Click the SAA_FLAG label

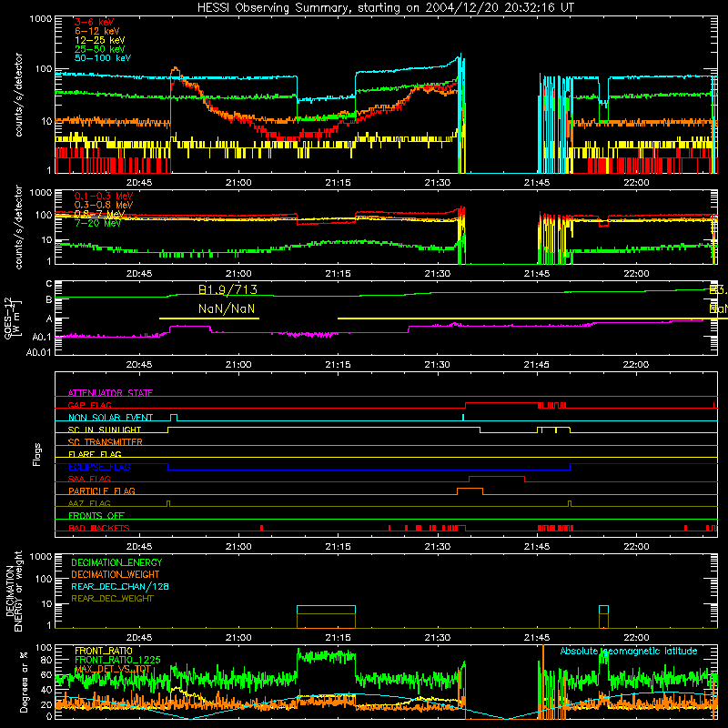coord(89,479)
